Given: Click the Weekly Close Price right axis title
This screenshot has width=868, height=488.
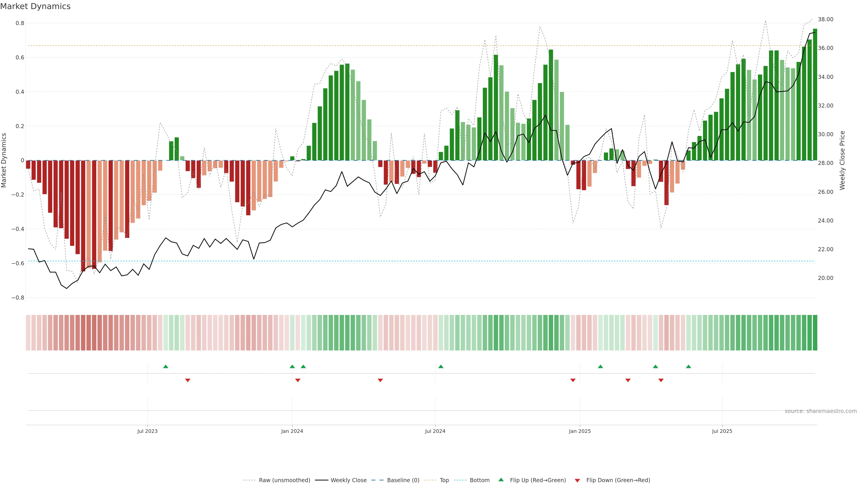Looking at the screenshot, I should [x=842, y=160].
